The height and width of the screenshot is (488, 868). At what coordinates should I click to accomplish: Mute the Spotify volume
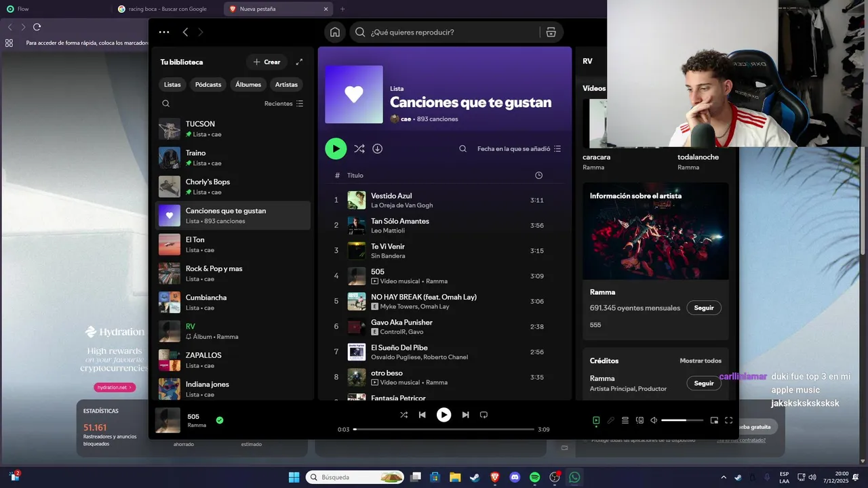[654, 420]
